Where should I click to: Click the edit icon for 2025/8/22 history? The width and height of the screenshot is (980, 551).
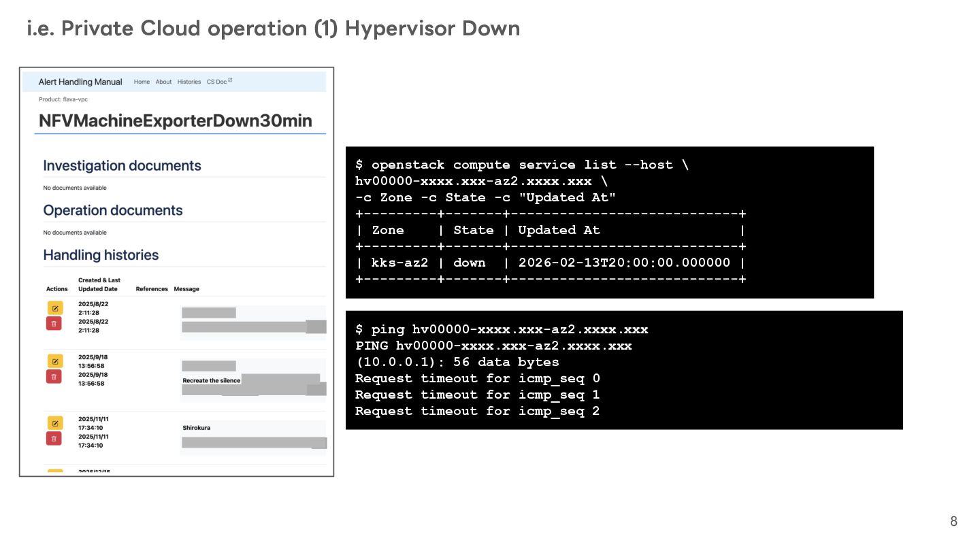tap(54, 308)
